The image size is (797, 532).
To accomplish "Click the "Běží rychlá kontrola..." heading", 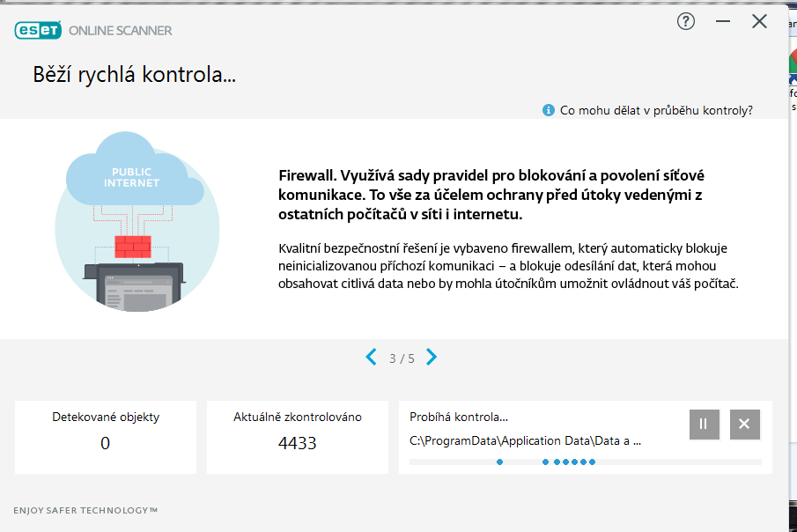I will [134, 75].
